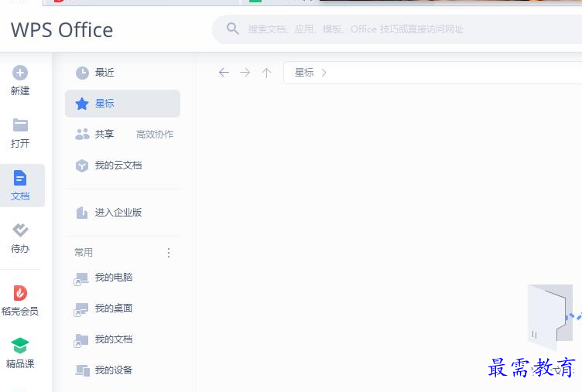The width and height of the screenshot is (582, 392).
Task: Click the 我的桌面 desktop icon
Action: 81,309
